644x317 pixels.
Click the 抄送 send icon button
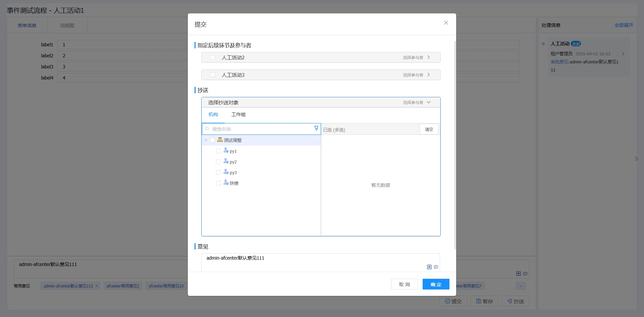(x=509, y=301)
